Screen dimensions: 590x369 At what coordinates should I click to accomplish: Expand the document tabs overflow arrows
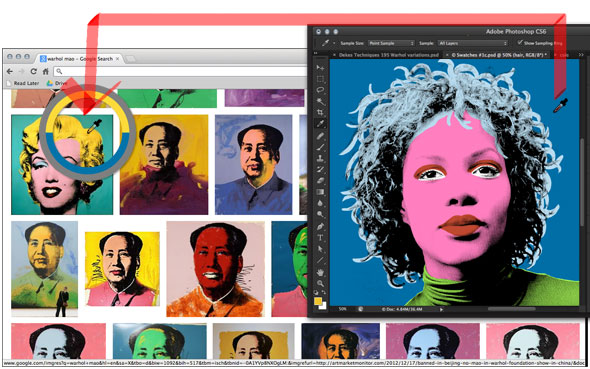tap(581, 55)
